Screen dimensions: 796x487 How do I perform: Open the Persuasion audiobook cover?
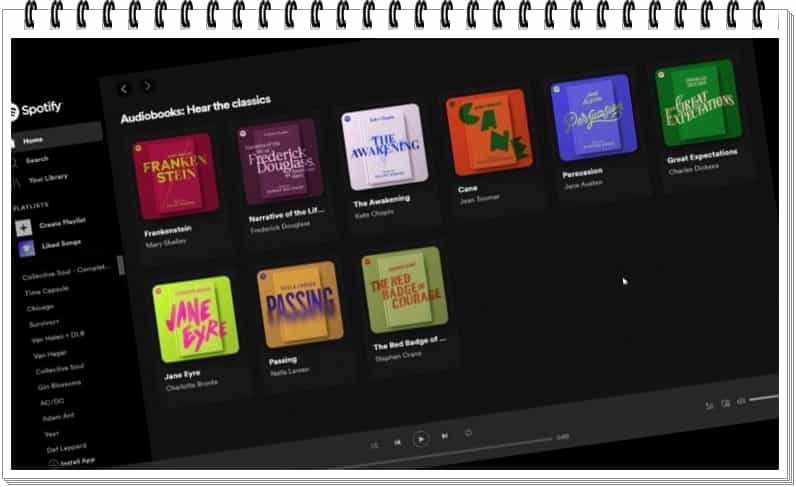coord(594,117)
